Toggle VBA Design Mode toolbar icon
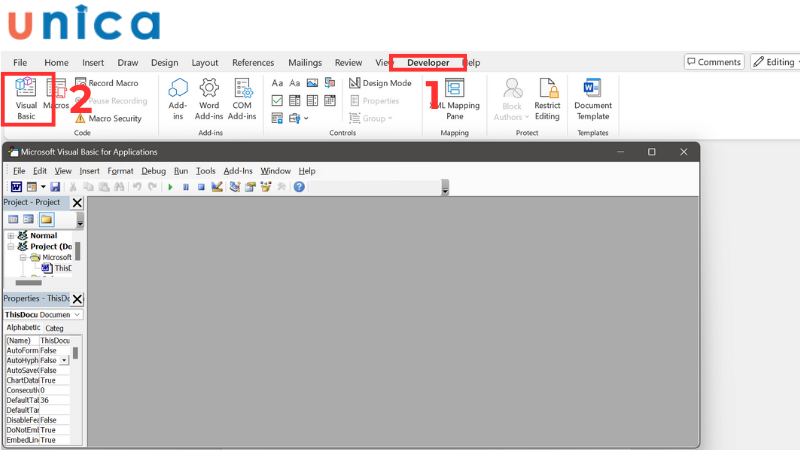 point(217,187)
